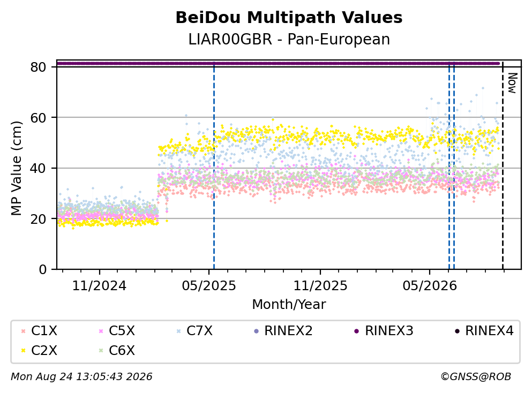Click the MP Value (cm) axis title

[x=16, y=168]
